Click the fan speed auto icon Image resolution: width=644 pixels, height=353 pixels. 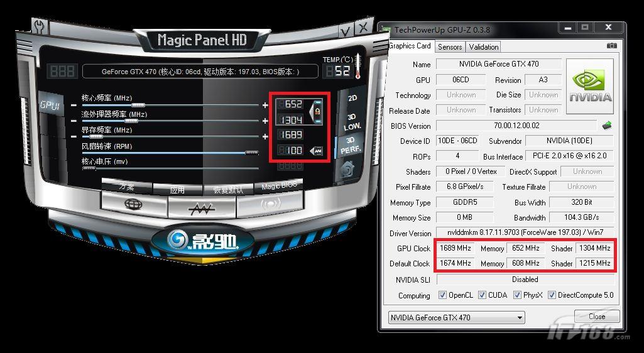(x=315, y=151)
